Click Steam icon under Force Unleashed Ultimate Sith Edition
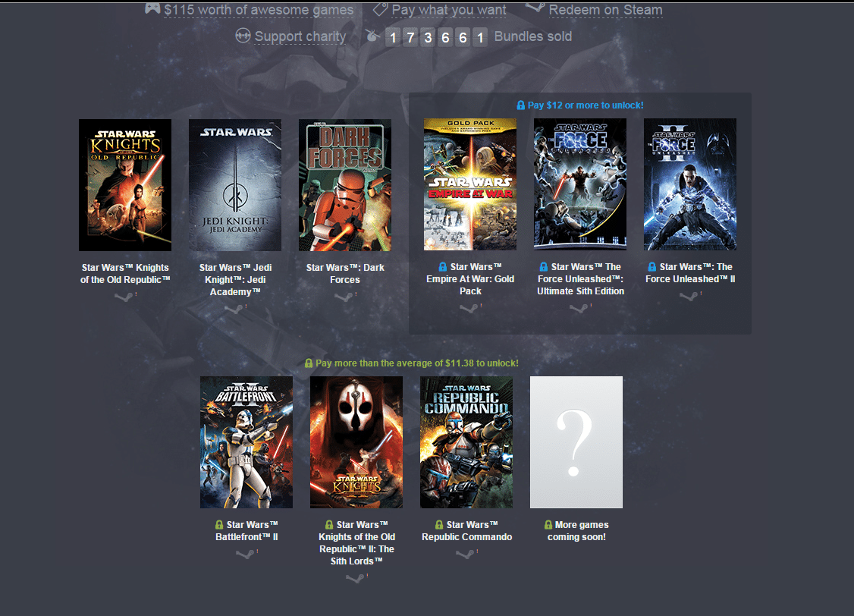Viewport: 854px width, 616px height. (x=579, y=309)
